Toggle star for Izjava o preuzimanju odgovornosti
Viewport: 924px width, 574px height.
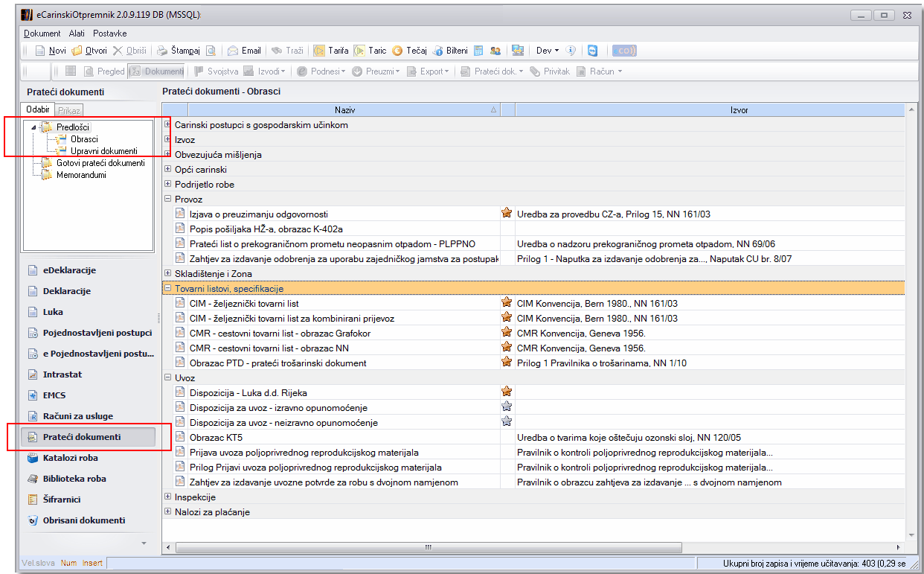tap(507, 213)
